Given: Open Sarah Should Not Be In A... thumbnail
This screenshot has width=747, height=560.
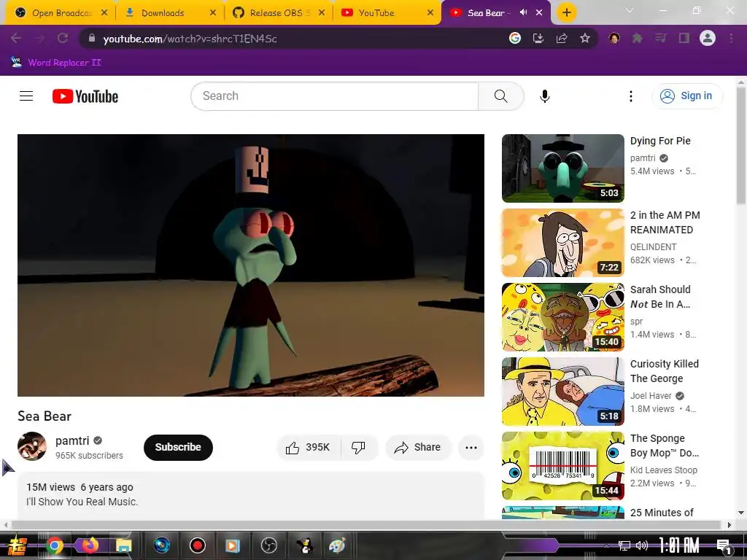Looking at the screenshot, I should 562,317.
